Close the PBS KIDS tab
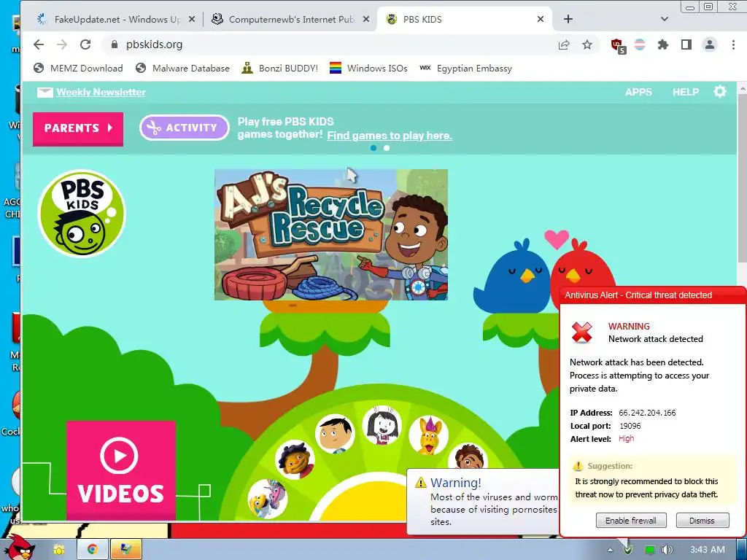The image size is (747, 560). (x=541, y=19)
